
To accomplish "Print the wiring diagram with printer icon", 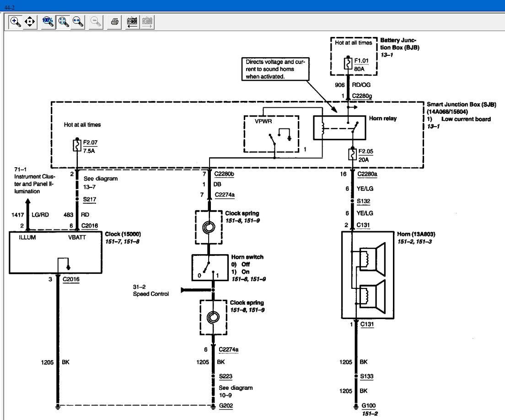I will click(x=115, y=21).
